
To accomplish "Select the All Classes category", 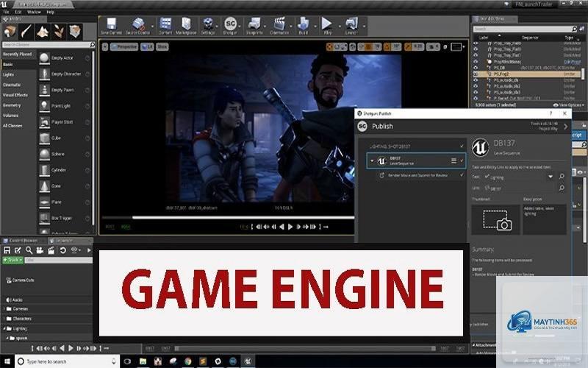I will [12, 125].
